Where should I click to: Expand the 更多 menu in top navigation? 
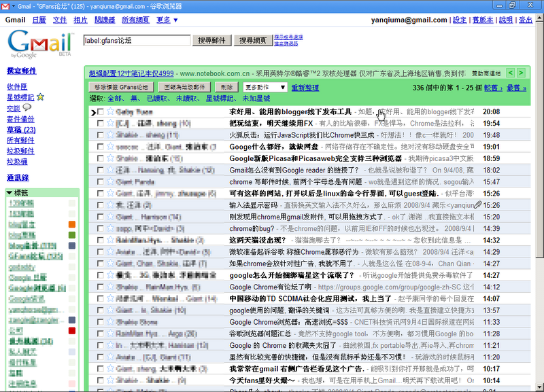click(x=167, y=20)
